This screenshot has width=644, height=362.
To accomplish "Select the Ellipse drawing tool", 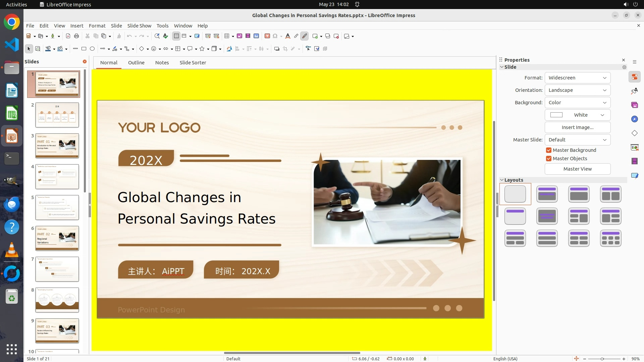I will coord(92,49).
